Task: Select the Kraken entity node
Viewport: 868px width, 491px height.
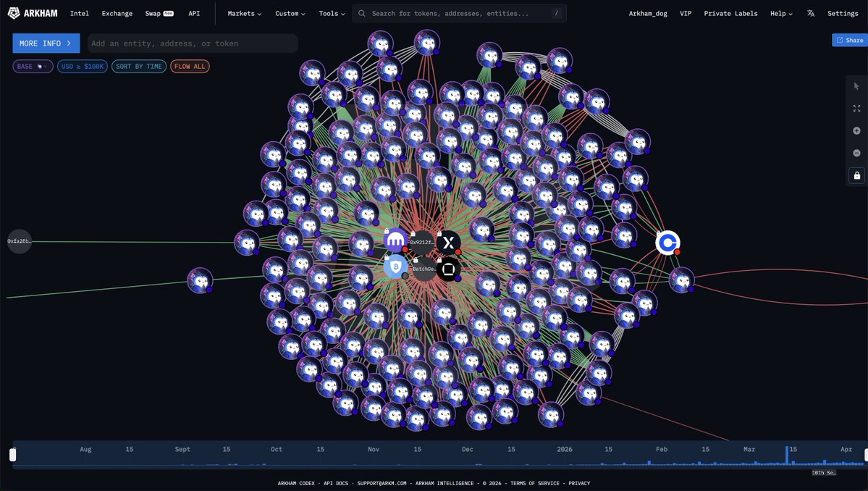Action: pyautogui.click(x=395, y=240)
